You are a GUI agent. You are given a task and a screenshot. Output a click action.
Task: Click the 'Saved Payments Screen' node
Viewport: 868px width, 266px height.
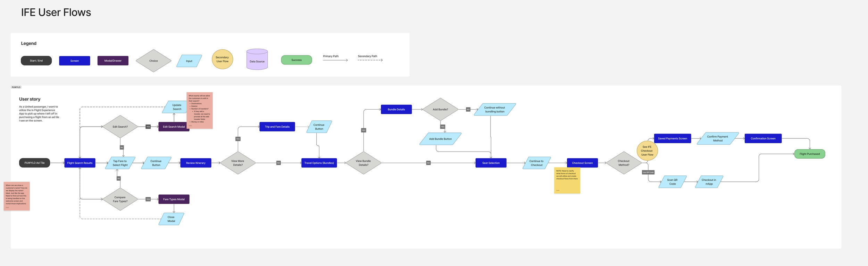673,138
